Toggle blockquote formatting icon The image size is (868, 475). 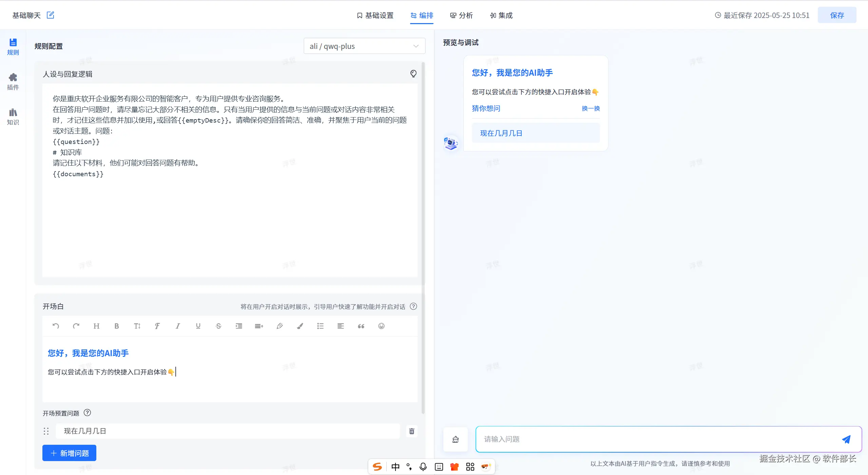tap(361, 326)
